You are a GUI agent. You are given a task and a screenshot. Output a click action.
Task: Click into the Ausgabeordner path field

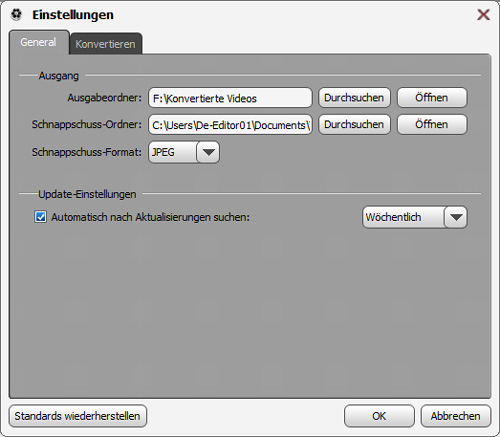(x=230, y=98)
